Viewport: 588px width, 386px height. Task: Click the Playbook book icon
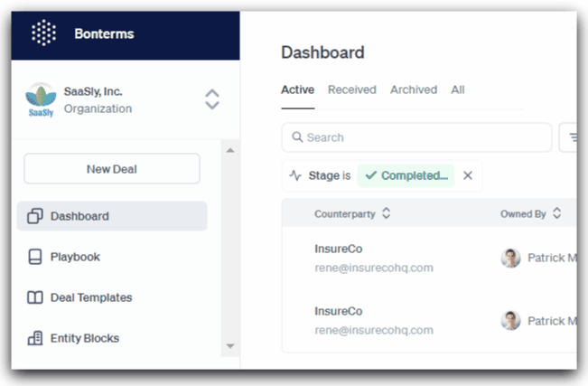[x=35, y=257]
